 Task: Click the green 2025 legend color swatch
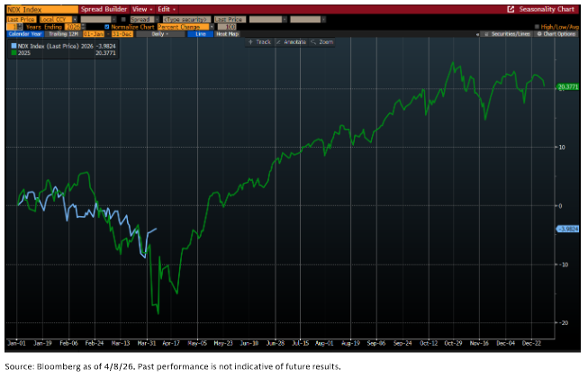(13, 51)
